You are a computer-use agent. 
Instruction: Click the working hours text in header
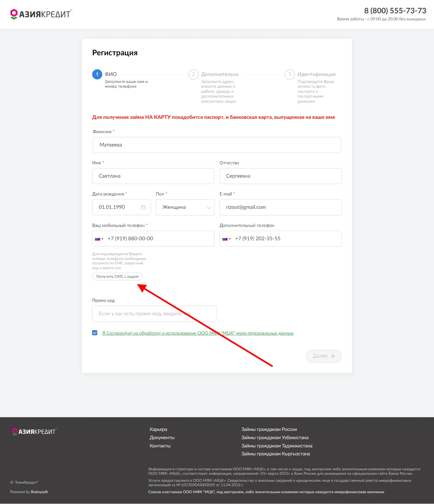pyautogui.click(x=382, y=19)
